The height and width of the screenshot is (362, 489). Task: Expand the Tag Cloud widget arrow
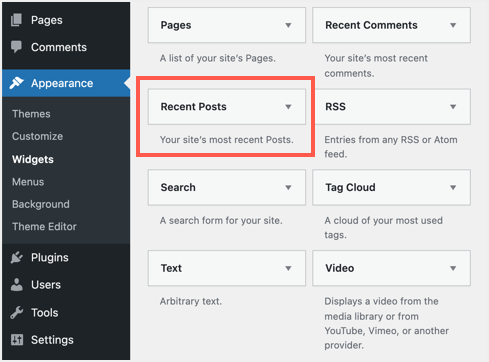coord(453,187)
